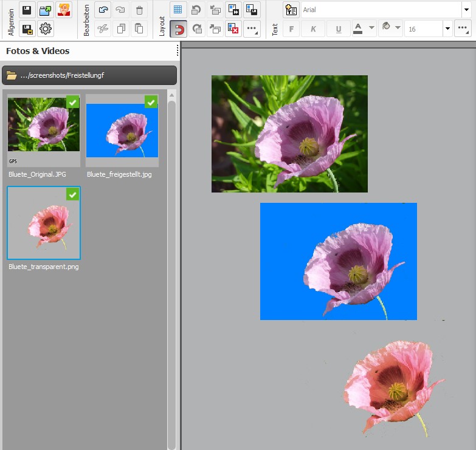Rotate the selection clockwise

[x=197, y=29]
